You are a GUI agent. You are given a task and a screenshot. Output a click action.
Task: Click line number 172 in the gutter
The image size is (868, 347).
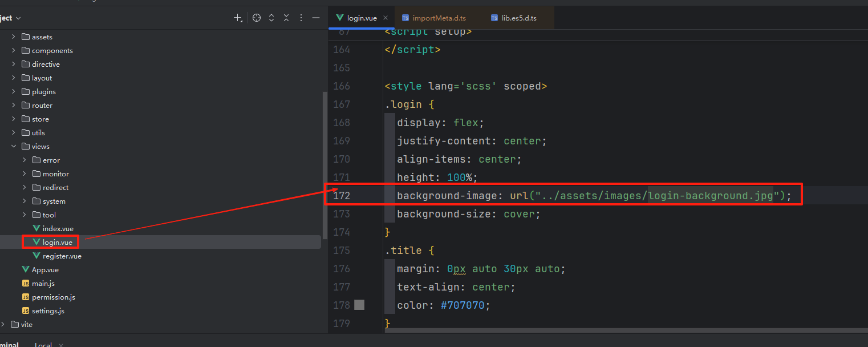342,196
